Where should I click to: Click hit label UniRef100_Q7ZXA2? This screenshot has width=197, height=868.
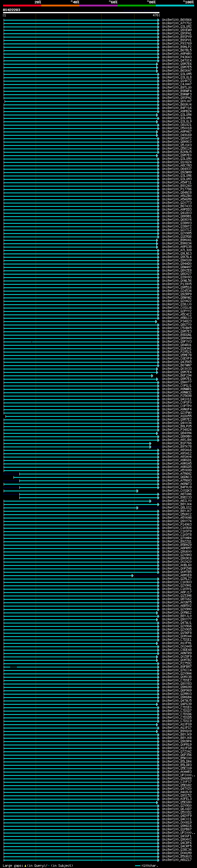point(177,752)
